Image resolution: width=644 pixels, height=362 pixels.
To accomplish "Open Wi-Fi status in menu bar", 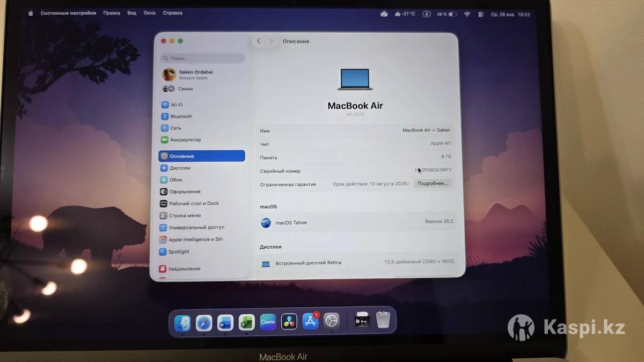I will 467,14.
